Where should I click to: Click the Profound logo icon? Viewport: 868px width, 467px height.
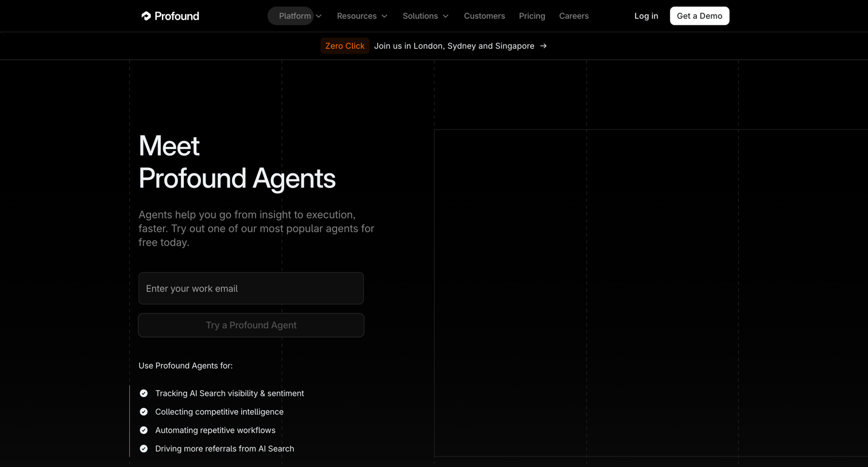pyautogui.click(x=146, y=16)
